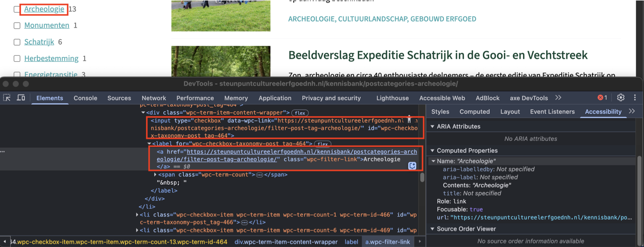
Task: Collapse the Computed Properties section
Action: 433,151
